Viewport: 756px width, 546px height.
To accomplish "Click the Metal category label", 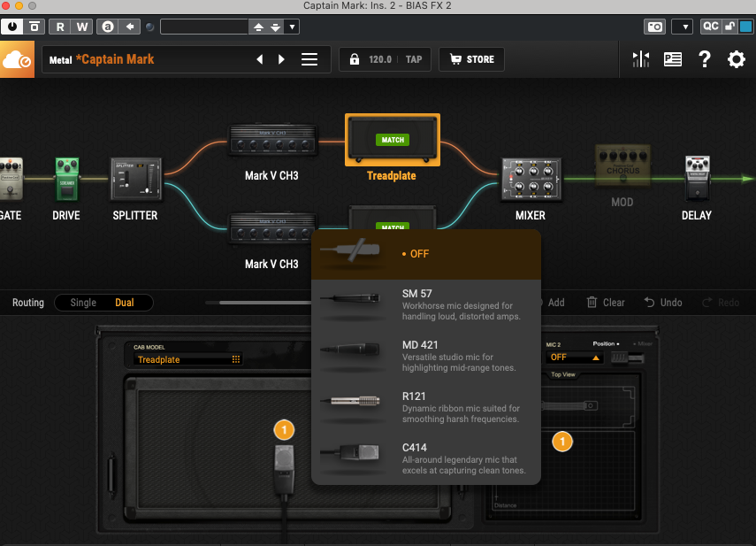I will (x=60, y=60).
